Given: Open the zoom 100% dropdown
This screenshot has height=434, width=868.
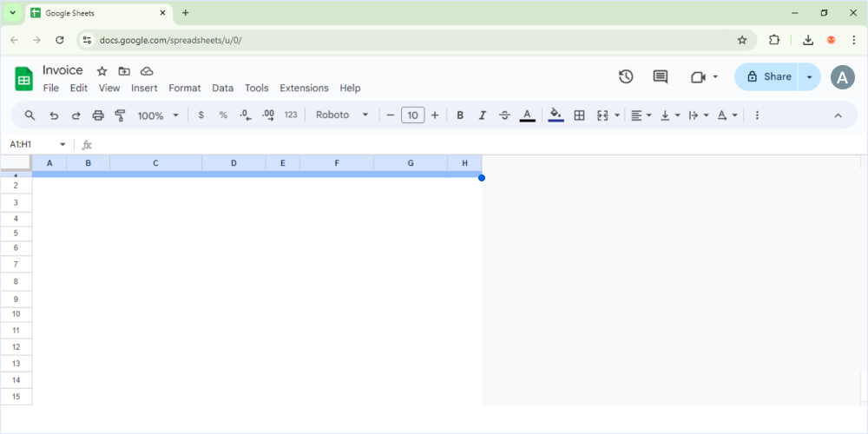Looking at the screenshot, I should tap(158, 115).
